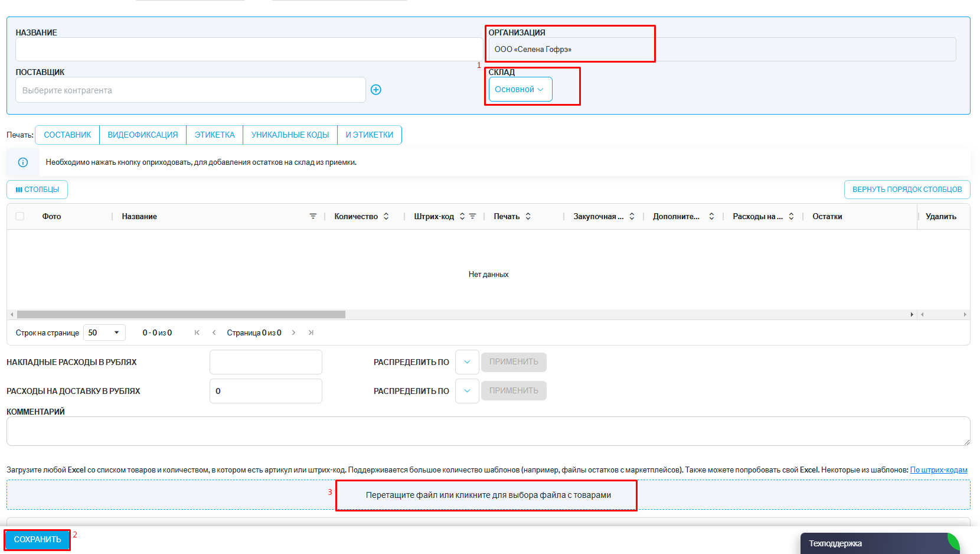Focus the Накладные расходы input field
This screenshot has width=980, height=554.
pos(266,362)
